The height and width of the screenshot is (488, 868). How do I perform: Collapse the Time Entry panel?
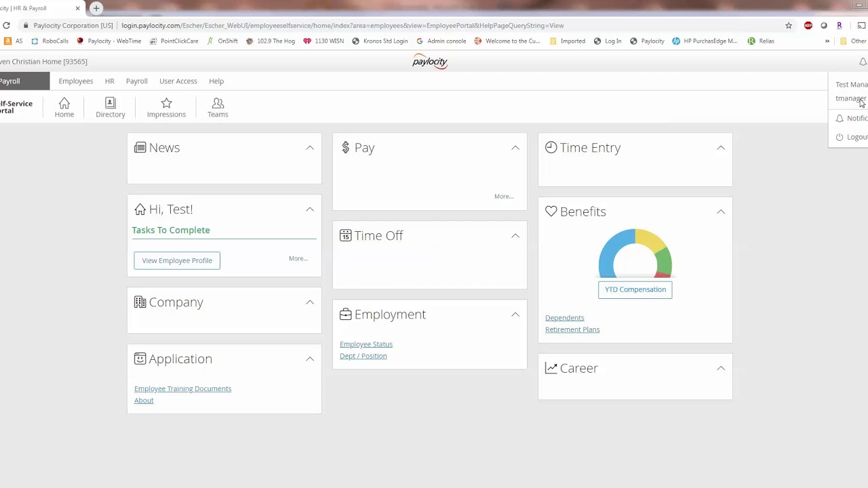click(721, 148)
